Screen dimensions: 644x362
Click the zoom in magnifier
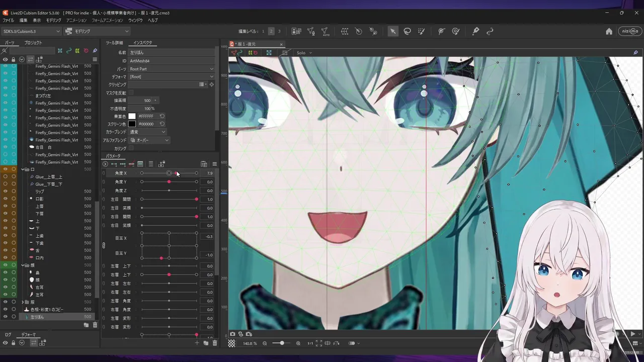click(298, 343)
